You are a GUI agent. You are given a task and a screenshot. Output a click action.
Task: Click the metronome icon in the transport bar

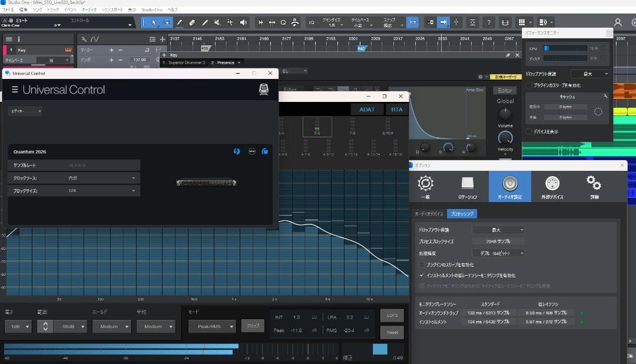[294, 22]
